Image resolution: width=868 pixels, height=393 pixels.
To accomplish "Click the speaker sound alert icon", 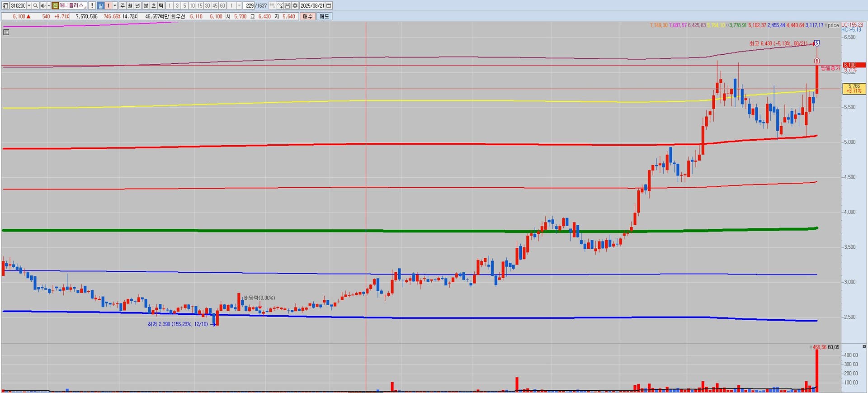I will (x=43, y=5).
